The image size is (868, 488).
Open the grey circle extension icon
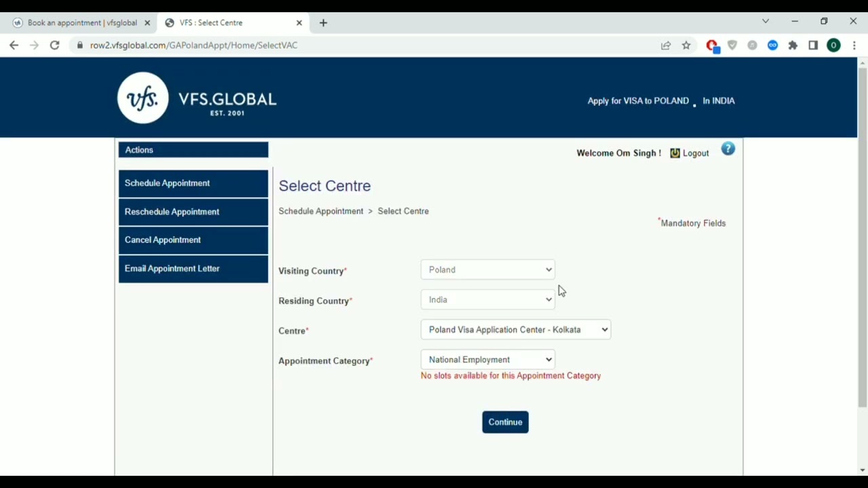coord(753,45)
